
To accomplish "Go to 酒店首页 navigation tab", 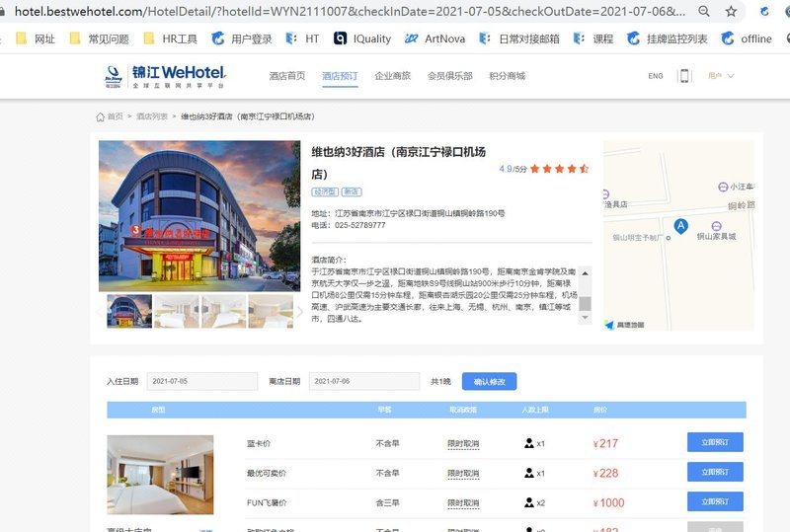I will pyautogui.click(x=287, y=76).
